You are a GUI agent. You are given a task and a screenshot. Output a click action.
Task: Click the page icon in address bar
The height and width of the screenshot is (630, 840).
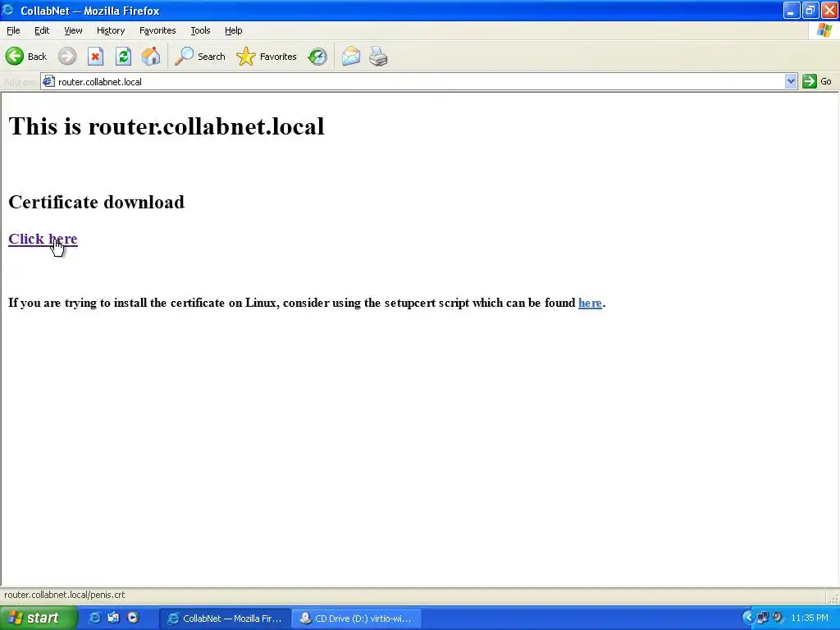[x=48, y=81]
